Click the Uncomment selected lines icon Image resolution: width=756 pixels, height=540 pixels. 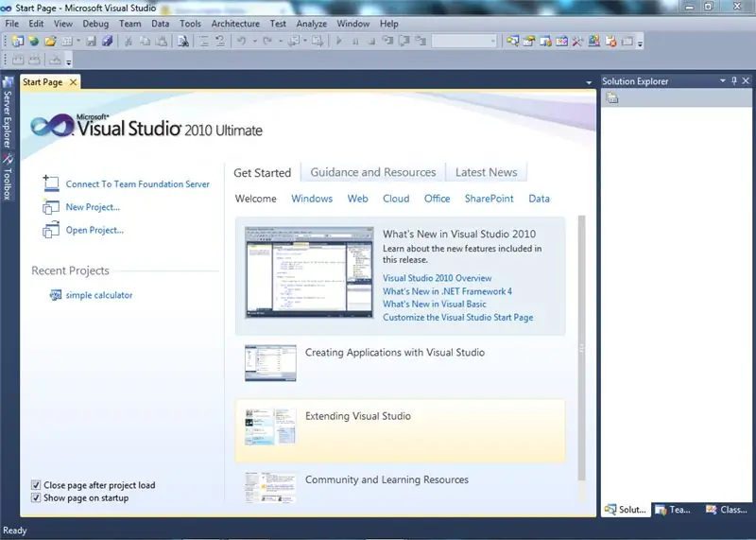point(220,42)
